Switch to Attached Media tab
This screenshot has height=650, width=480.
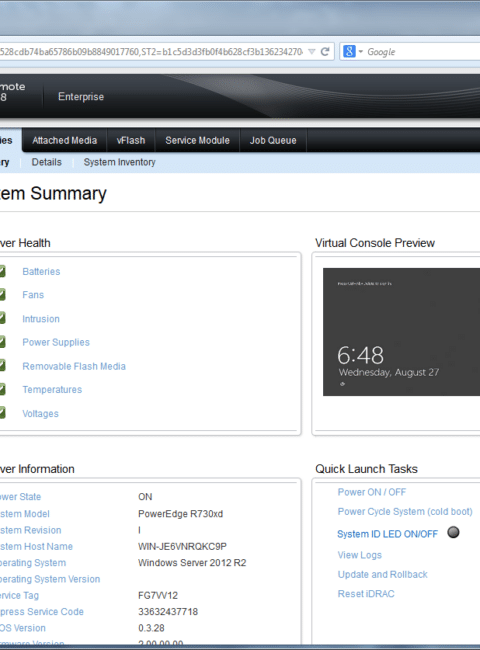65,141
